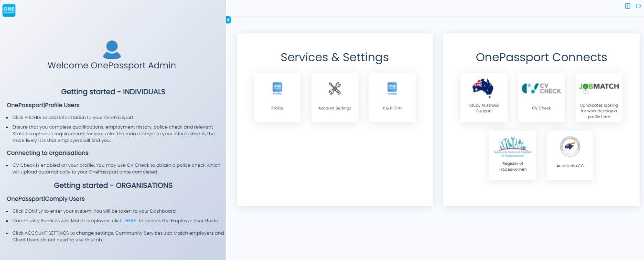Click the 'Click PROFILE to add information' bullet
The width and height of the screenshot is (644, 260).
[74, 117]
